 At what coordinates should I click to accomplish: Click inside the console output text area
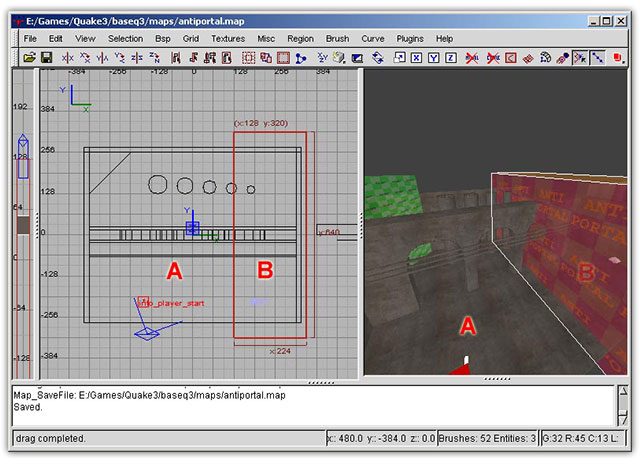(x=300, y=405)
